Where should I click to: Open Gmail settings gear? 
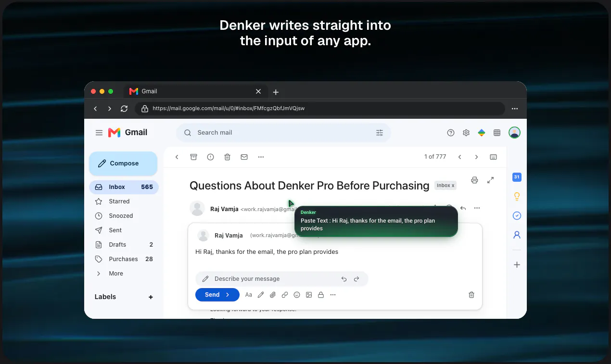click(x=466, y=133)
